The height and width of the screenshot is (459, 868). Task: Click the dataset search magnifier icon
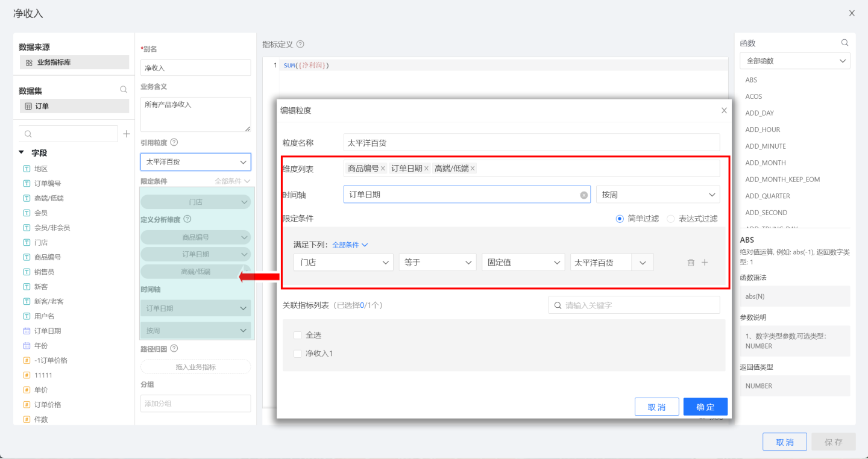pyautogui.click(x=124, y=90)
